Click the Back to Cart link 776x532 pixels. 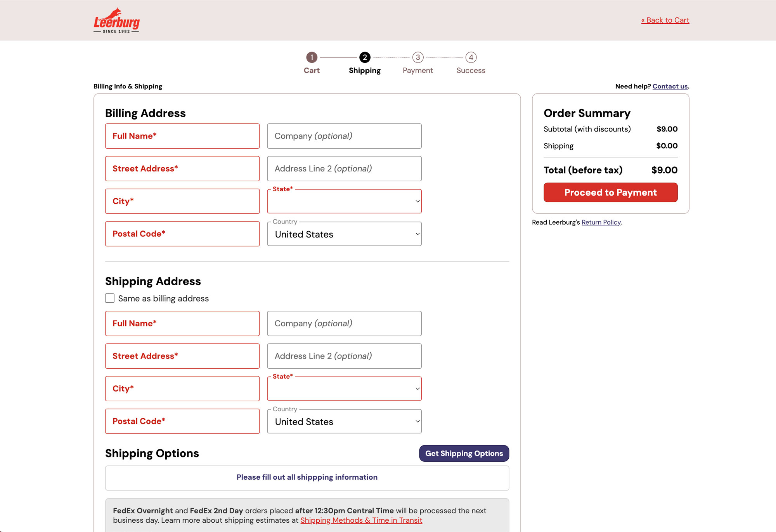point(665,20)
